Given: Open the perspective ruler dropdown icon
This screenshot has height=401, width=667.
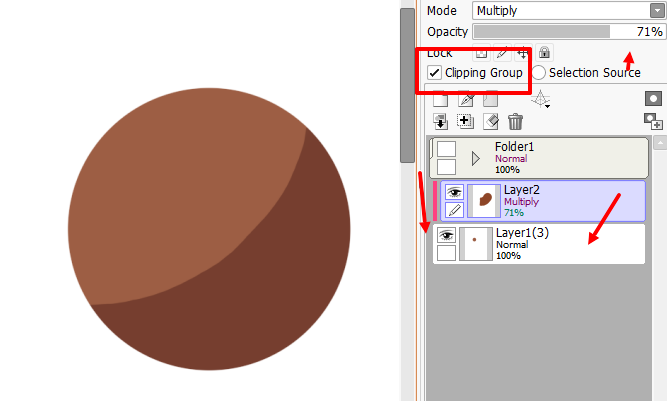Looking at the screenshot, I should pos(541,99).
